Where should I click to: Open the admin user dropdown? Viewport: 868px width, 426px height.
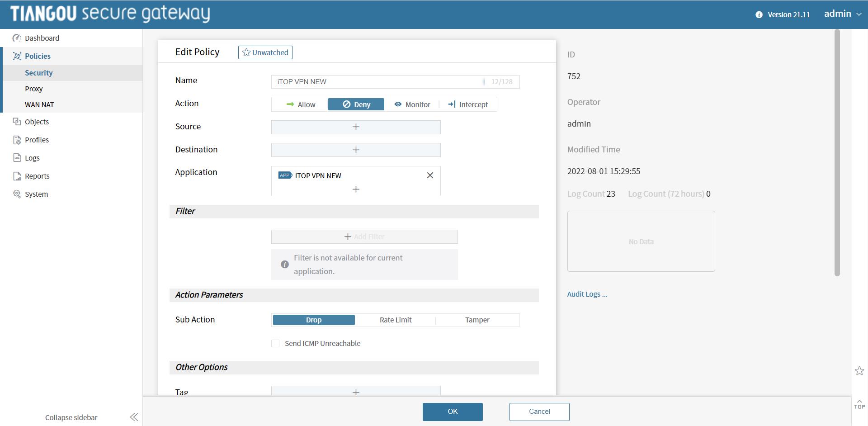point(842,14)
